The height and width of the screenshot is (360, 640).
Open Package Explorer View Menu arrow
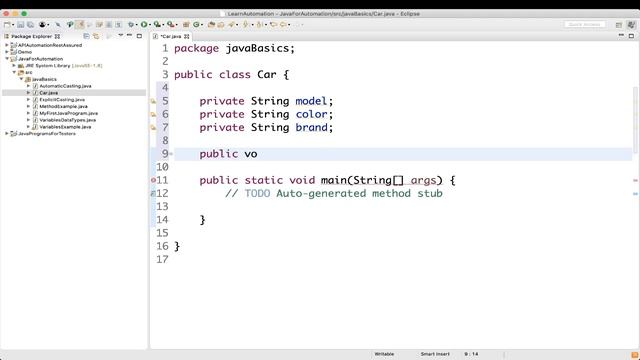120,35
